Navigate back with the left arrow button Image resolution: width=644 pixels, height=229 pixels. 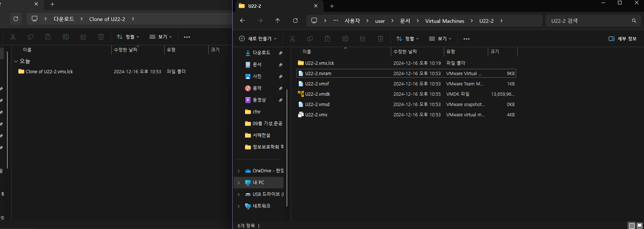pyautogui.click(x=242, y=21)
